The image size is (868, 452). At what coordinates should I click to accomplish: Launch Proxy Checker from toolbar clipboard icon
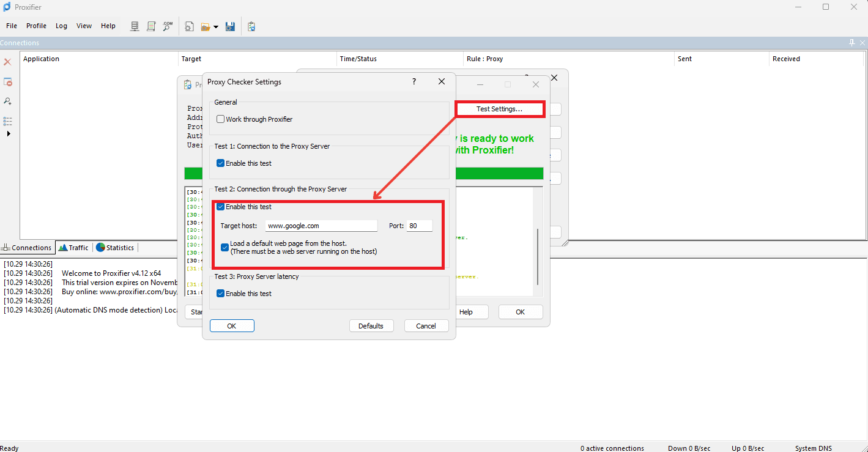point(251,26)
